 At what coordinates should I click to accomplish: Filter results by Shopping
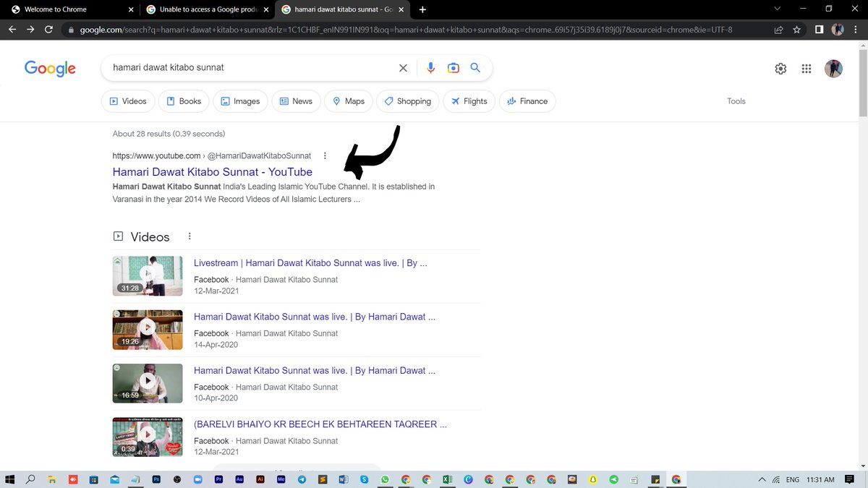click(407, 101)
